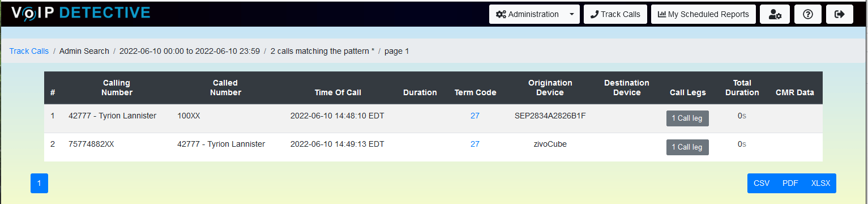Click the Calling Number column header
Viewport: 868px width, 204px height.
117,88
